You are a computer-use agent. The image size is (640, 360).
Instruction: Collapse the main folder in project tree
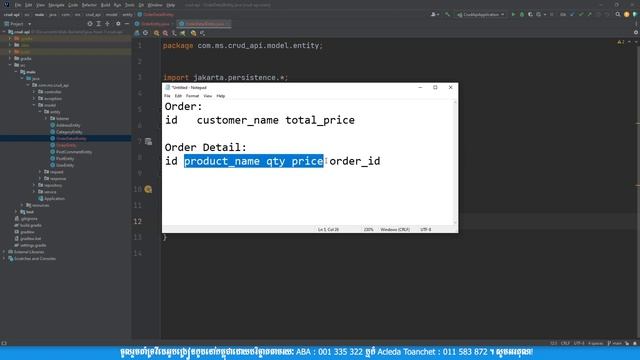point(16,72)
